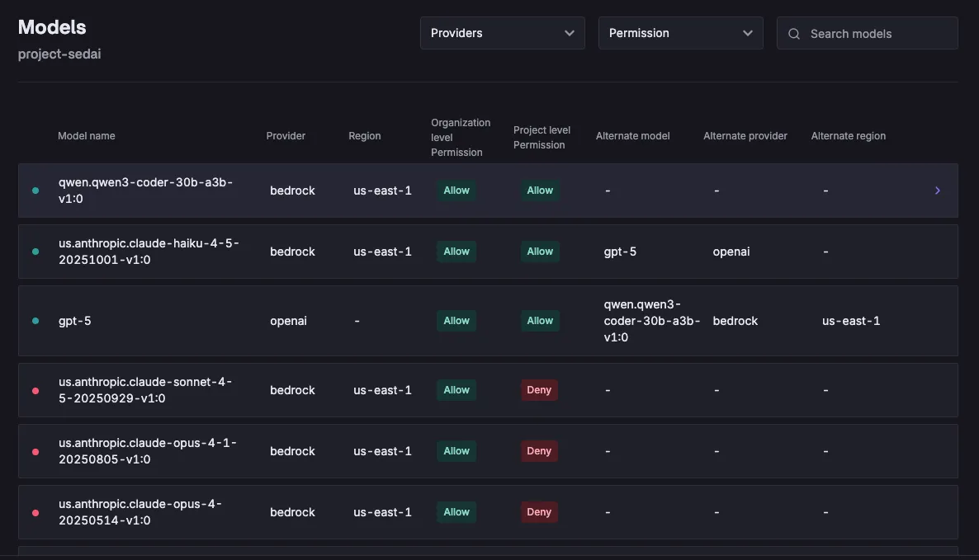Screen dimensions: 979x560
Task: Click alternate model gpt-5 in claude-haiku row
Action: 620,252
